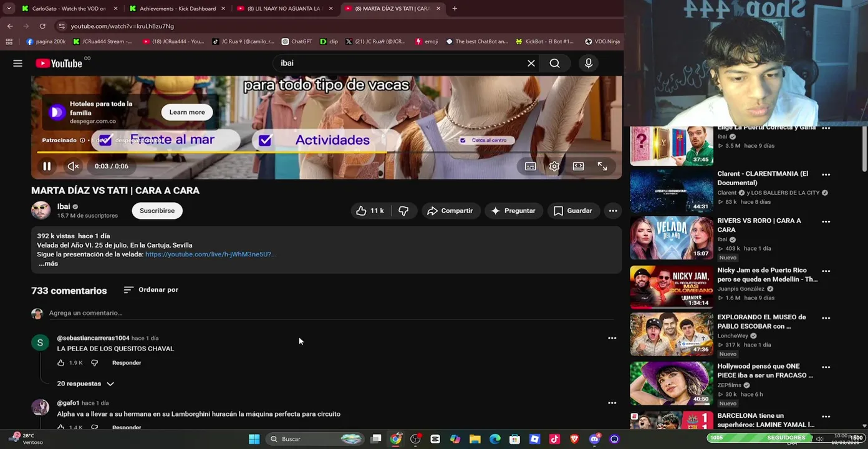Open options menu for sebastiancarreras1004 comment
This screenshot has height=449, width=868.
[x=612, y=338]
